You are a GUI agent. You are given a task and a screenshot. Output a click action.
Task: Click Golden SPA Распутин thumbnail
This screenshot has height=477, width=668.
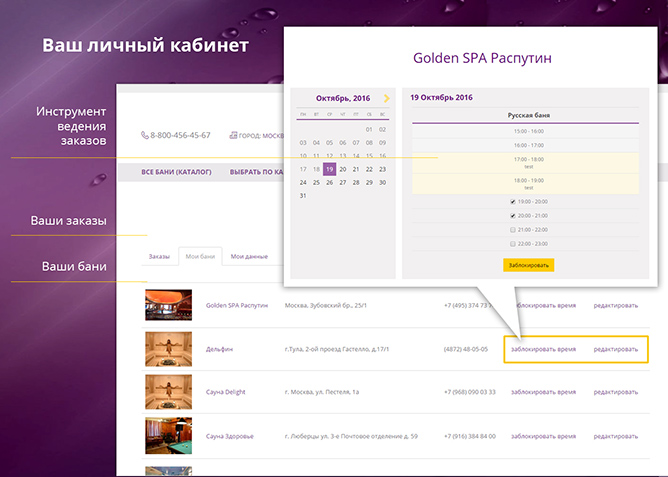(168, 305)
